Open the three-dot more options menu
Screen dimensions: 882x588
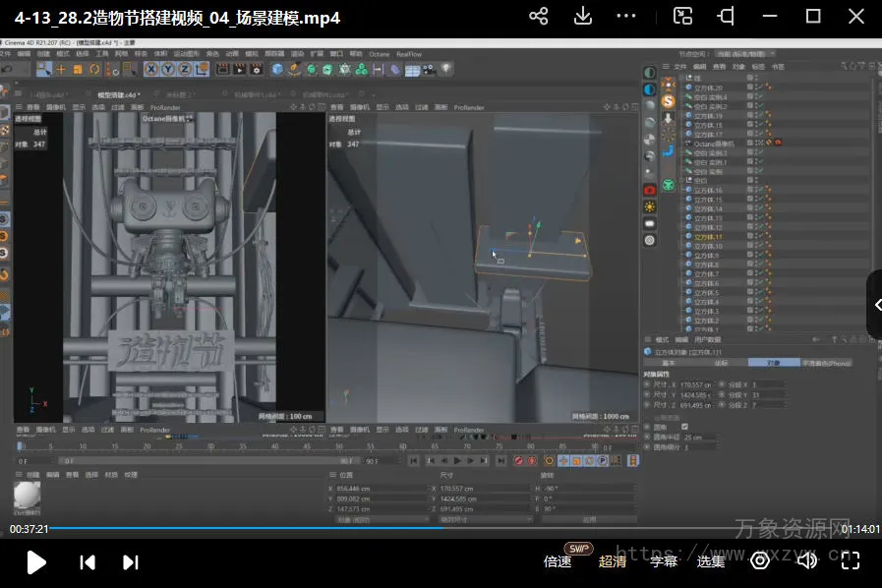click(625, 17)
